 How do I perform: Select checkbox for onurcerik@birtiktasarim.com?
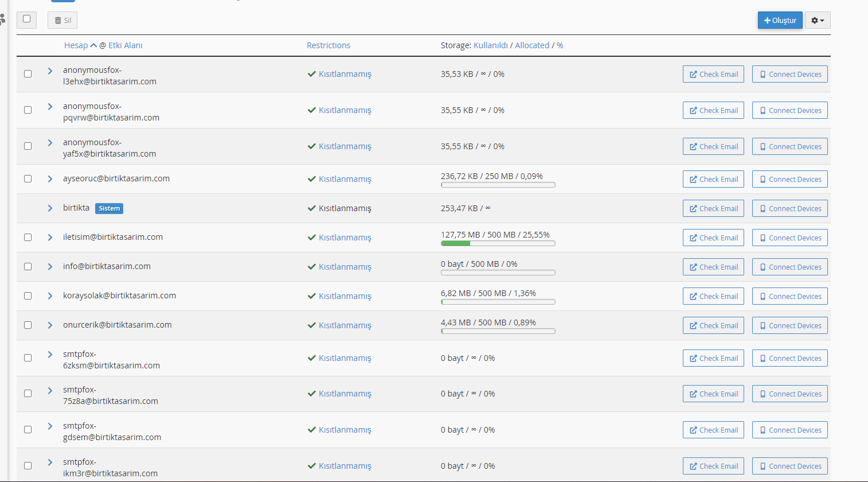pos(28,325)
